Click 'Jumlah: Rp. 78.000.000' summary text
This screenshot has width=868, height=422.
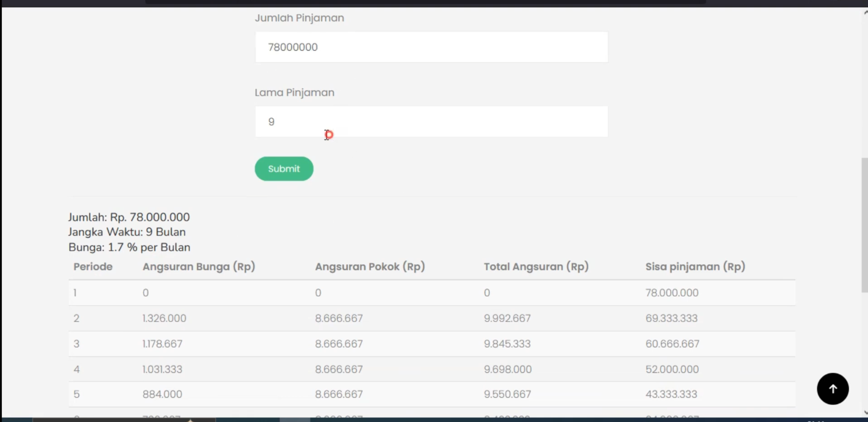tap(129, 217)
